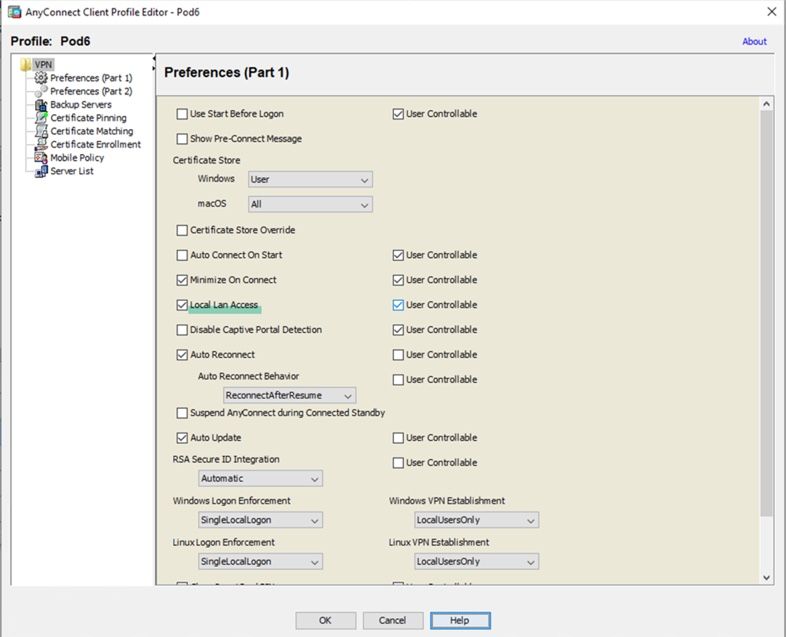Check User Controllable for Auto Update
This screenshot has width=786, height=637.
(398, 438)
